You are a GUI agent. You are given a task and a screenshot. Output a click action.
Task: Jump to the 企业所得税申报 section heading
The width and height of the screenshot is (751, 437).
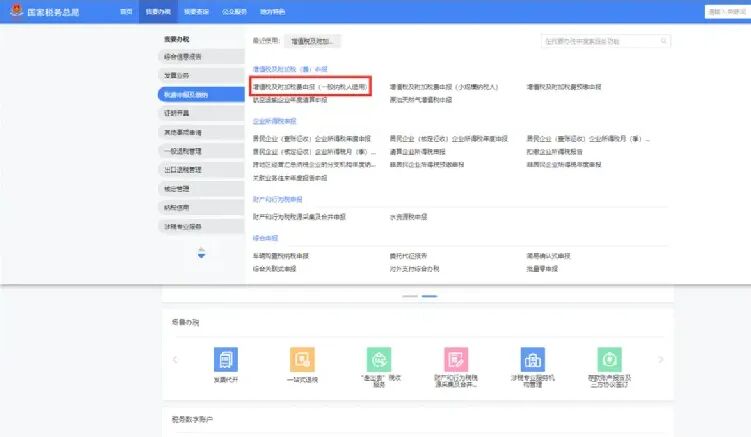click(x=274, y=121)
